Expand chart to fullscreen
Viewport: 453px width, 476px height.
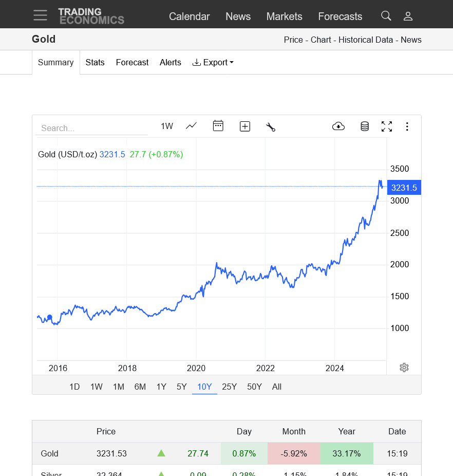pos(387,126)
